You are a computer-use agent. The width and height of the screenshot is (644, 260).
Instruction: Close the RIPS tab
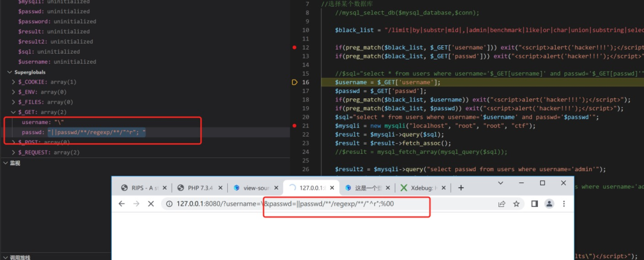165,188
